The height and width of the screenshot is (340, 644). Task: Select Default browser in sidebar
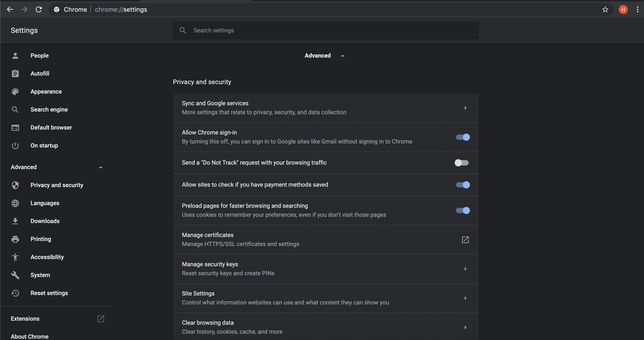tap(51, 127)
